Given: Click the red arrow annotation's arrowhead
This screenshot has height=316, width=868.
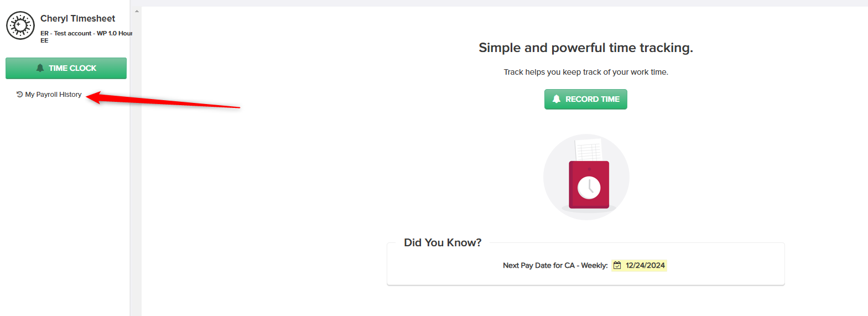Looking at the screenshot, I should tap(95, 97).
